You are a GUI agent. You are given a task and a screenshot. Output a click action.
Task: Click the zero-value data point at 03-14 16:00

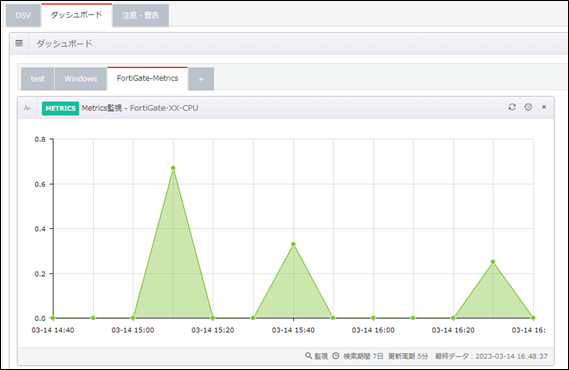pos(373,318)
